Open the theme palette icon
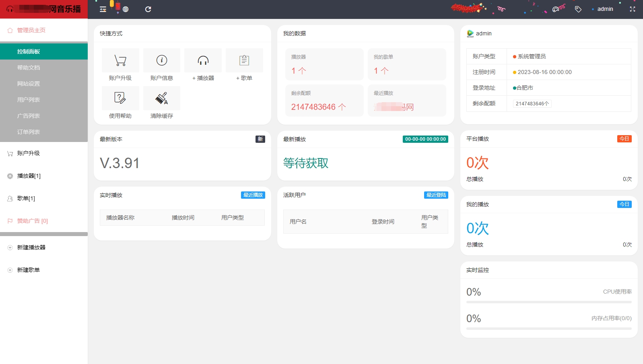This screenshot has width=643, height=364. point(556,9)
